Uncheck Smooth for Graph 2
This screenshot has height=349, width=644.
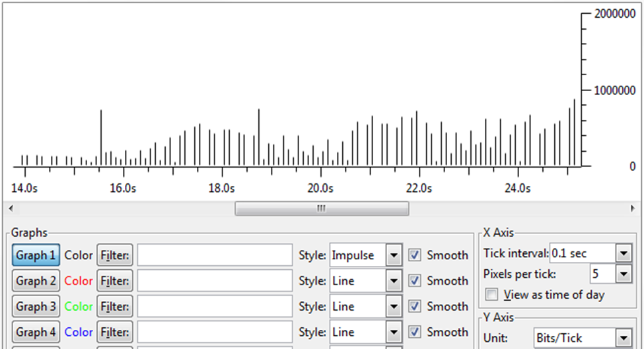(x=414, y=280)
